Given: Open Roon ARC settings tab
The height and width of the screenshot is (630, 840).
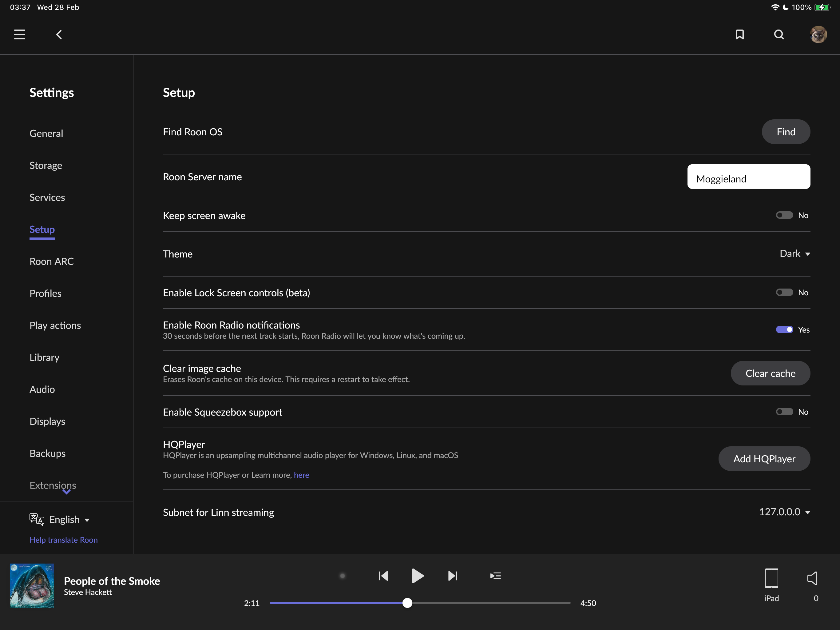Looking at the screenshot, I should pos(52,261).
